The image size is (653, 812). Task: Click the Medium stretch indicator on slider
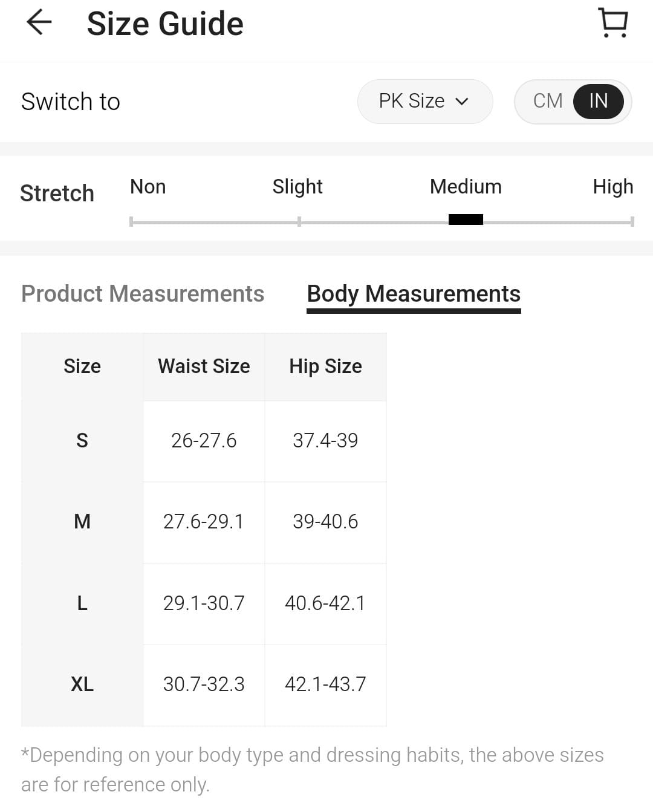(x=466, y=219)
